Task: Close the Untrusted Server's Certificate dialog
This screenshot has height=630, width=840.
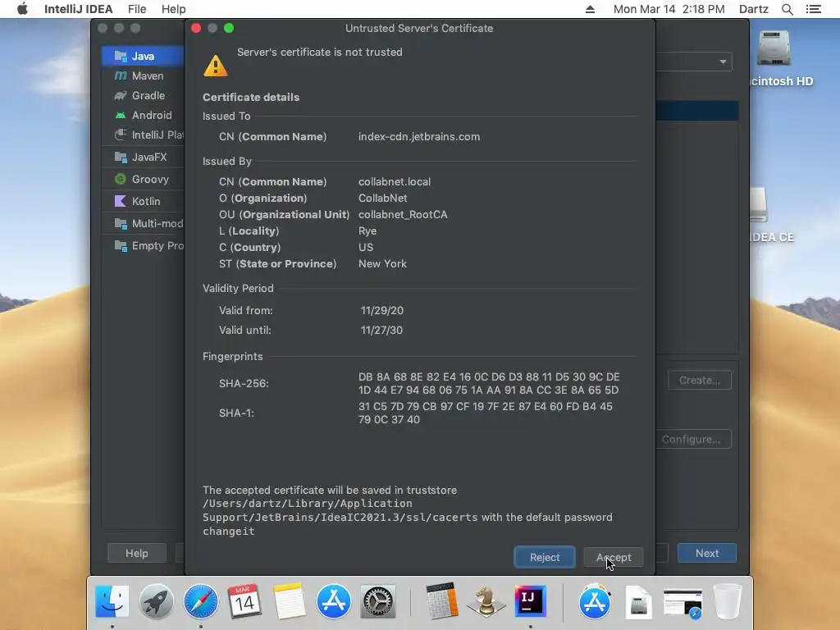Action: click(196, 28)
